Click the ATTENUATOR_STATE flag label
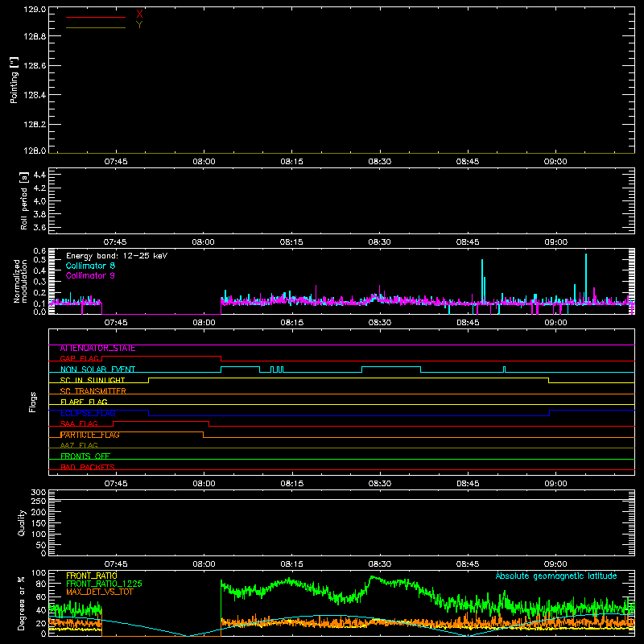The height and width of the screenshot is (644, 644). point(97,349)
